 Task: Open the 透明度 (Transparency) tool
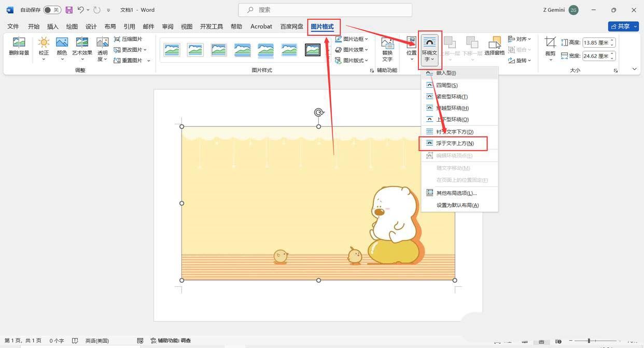click(102, 49)
